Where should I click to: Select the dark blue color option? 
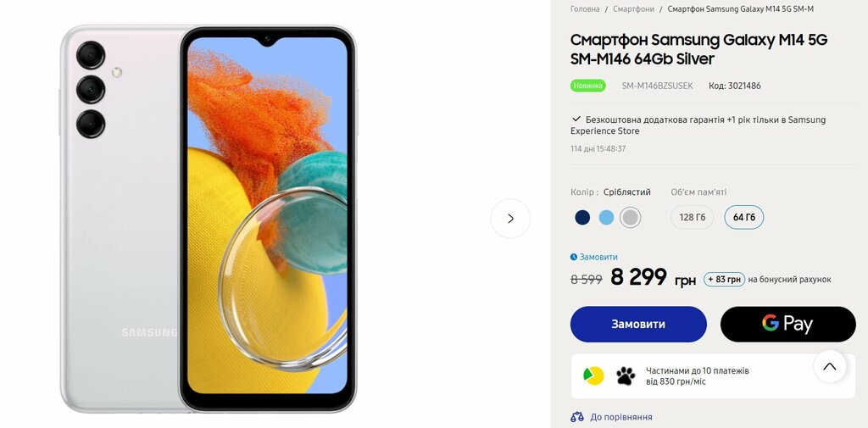[582, 218]
